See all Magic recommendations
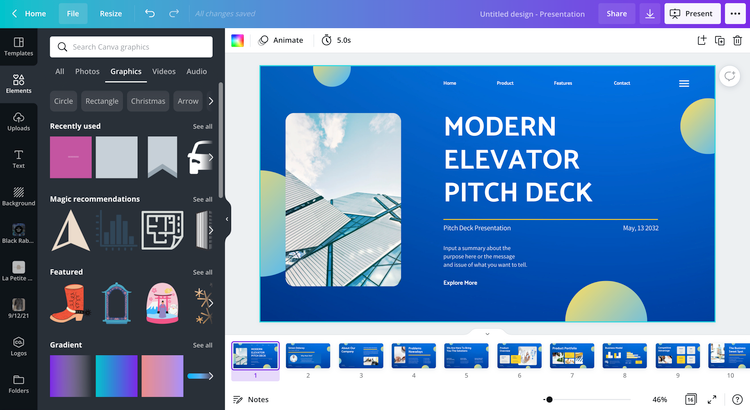Viewport: 750px width, 410px height. (x=202, y=199)
